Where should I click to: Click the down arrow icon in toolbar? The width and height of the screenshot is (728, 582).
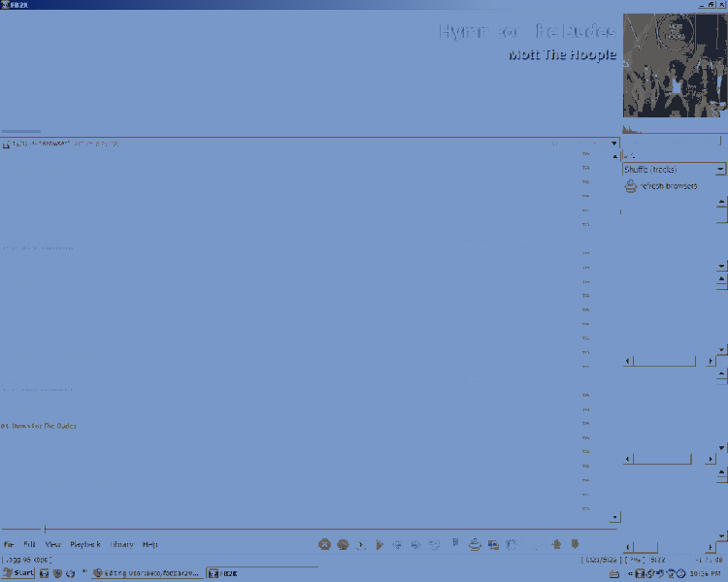click(575, 545)
